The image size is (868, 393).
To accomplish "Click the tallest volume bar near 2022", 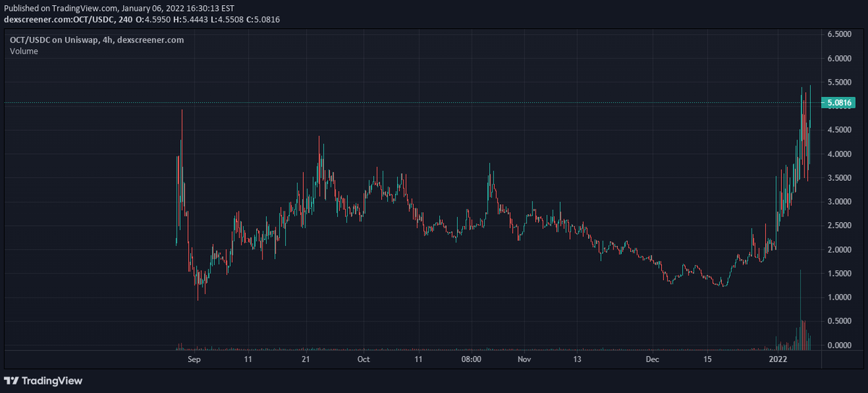I will coord(800,309).
